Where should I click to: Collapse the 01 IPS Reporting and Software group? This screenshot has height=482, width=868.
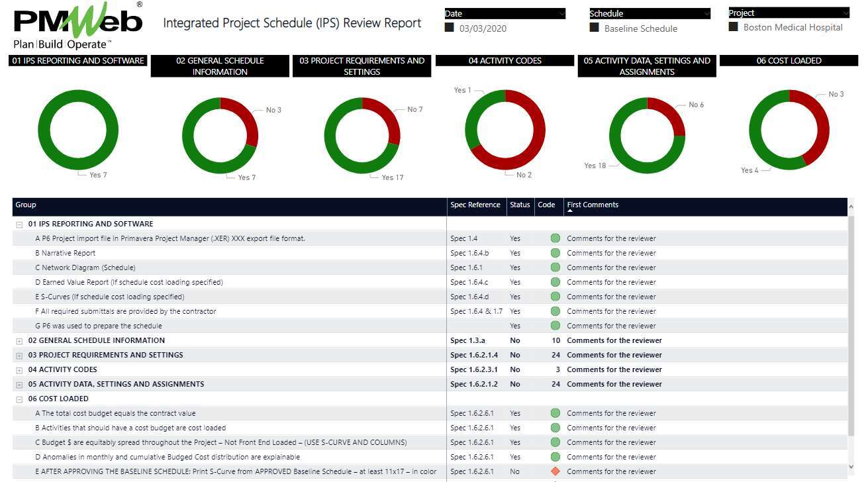click(20, 224)
